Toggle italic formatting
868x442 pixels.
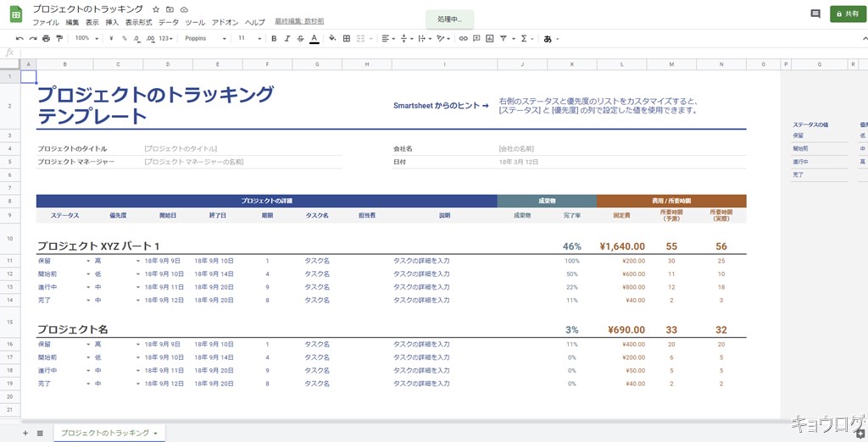coord(287,39)
